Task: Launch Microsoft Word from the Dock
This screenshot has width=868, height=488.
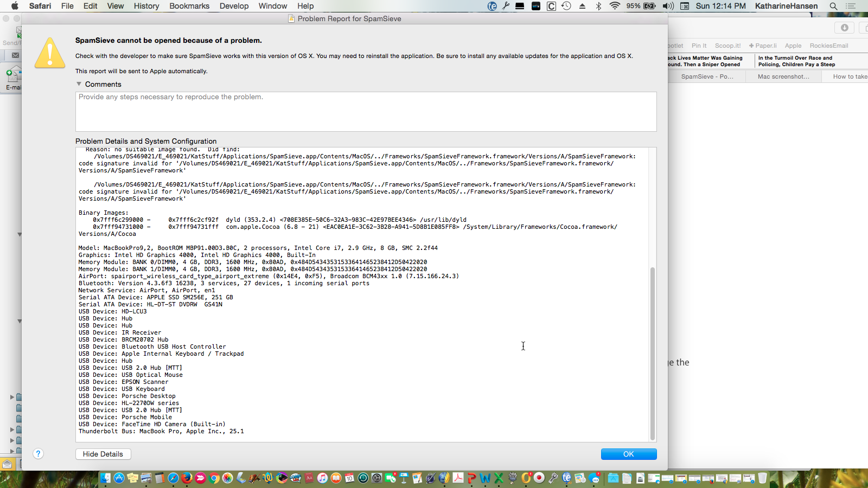Action: pyautogui.click(x=485, y=478)
